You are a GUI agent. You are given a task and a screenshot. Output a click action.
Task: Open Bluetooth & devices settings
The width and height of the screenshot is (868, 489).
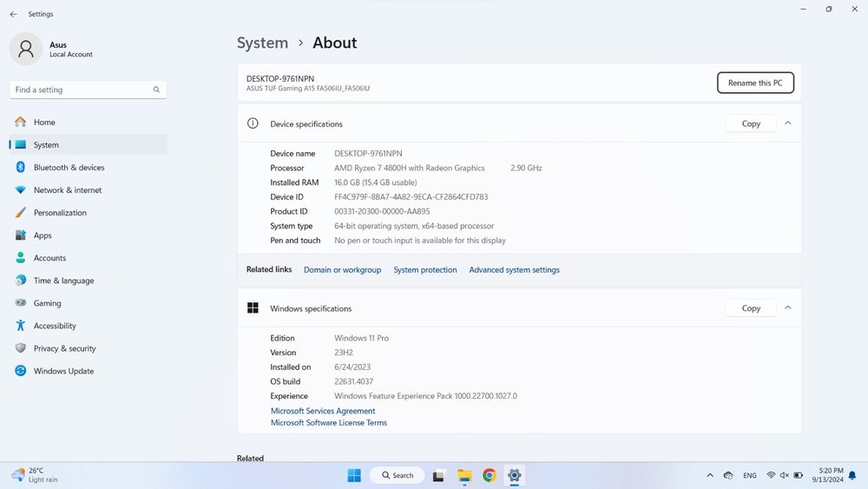[x=88, y=168]
